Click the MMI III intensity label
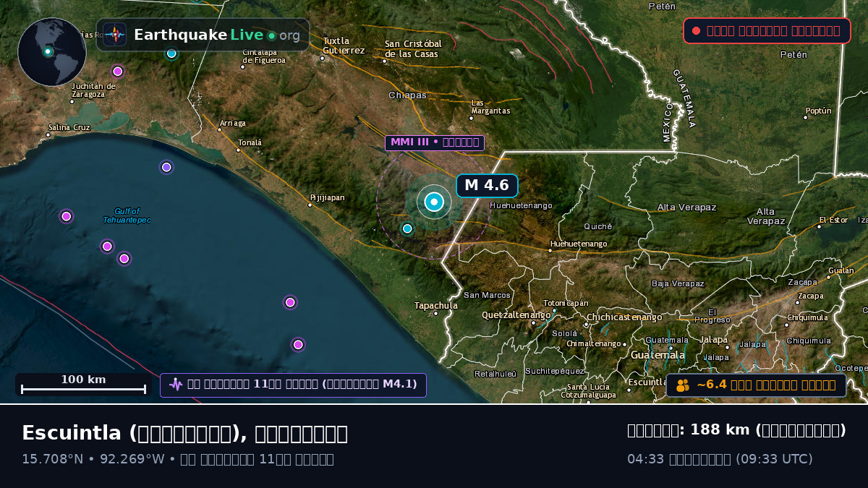This screenshot has height=488, width=868. [x=435, y=142]
